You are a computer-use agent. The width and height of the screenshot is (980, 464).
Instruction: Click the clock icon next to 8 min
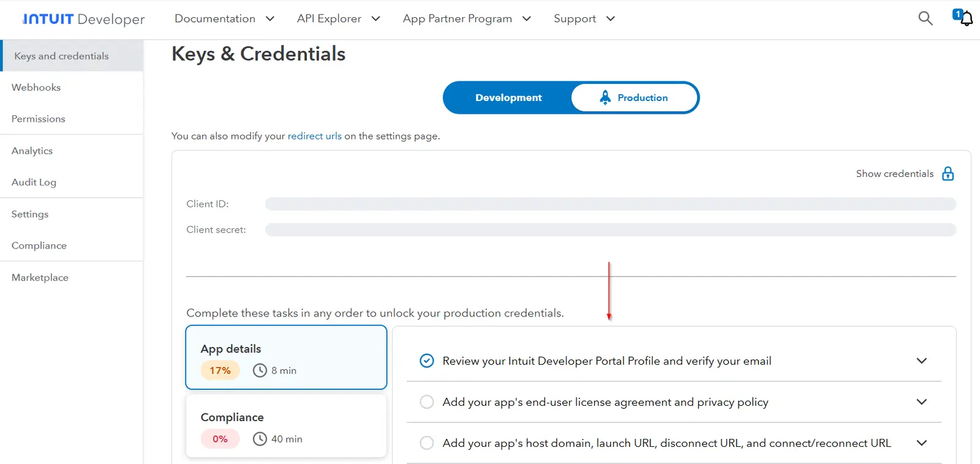260,370
